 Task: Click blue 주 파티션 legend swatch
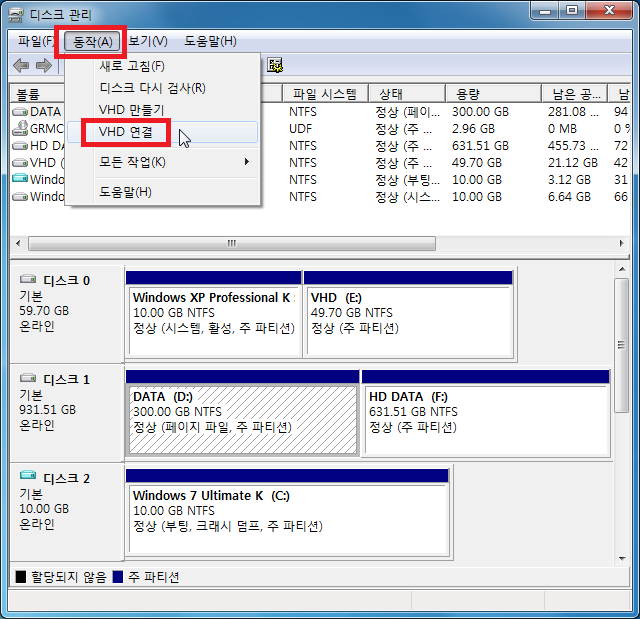[118, 577]
